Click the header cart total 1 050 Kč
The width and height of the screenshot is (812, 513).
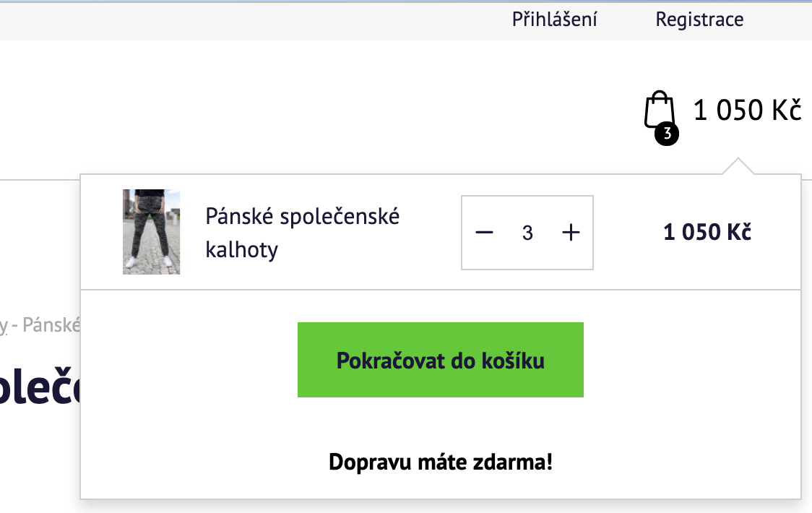click(x=747, y=111)
